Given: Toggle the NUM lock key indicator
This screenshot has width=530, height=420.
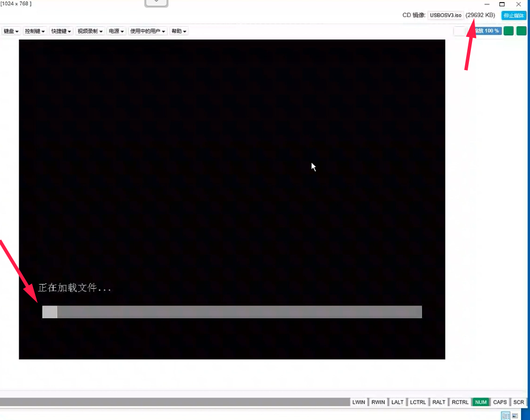Looking at the screenshot, I should pos(480,402).
